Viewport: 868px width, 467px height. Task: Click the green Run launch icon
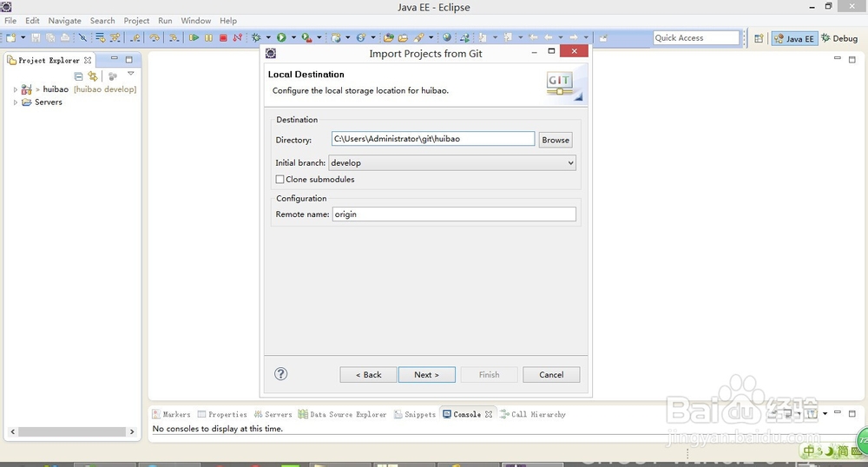point(281,37)
